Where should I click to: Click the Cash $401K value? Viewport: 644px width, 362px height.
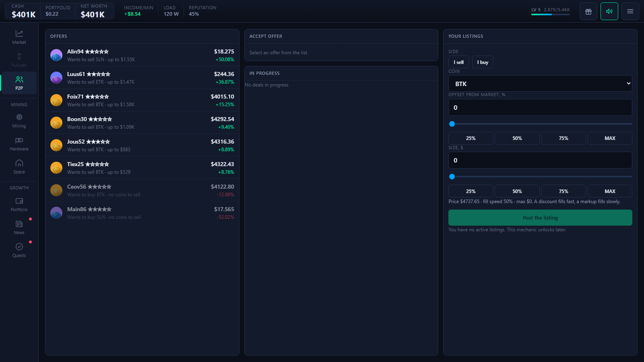click(23, 14)
